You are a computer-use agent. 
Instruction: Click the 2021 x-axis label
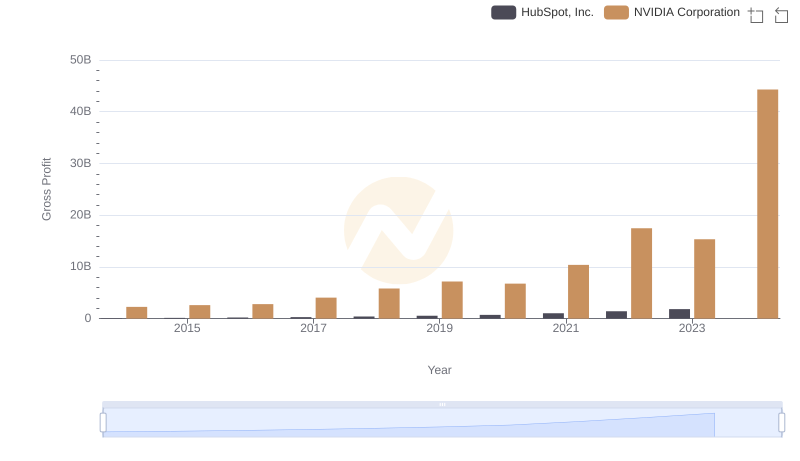[566, 328]
